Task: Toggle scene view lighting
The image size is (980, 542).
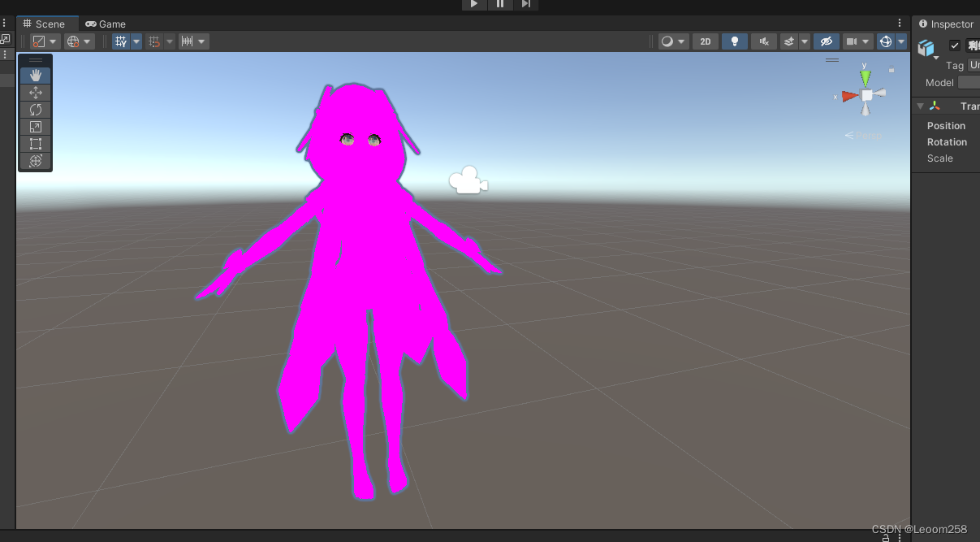Action: [734, 41]
